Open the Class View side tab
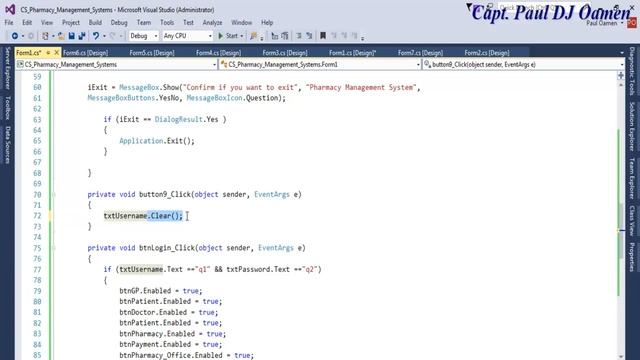The width and height of the screenshot is (640, 360). tap(632, 221)
